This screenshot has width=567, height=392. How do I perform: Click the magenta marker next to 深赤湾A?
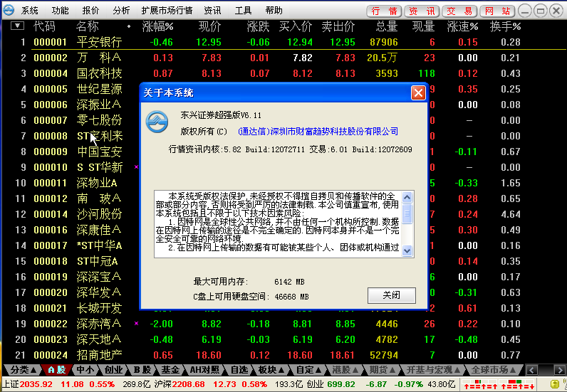click(x=136, y=323)
